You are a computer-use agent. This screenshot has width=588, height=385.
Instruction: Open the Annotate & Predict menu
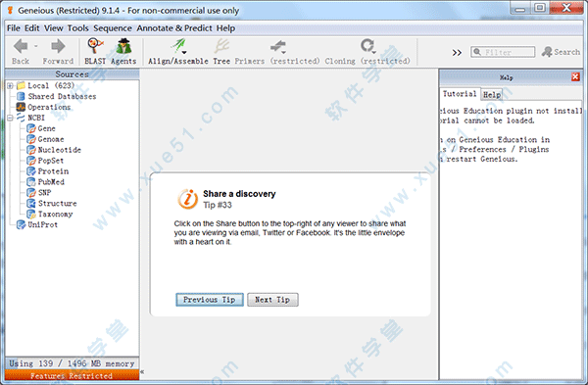click(x=174, y=28)
